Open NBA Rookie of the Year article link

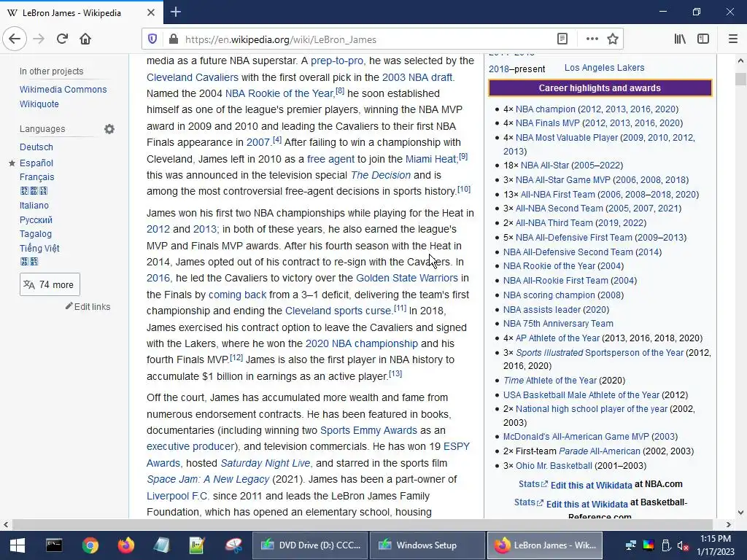coord(279,93)
